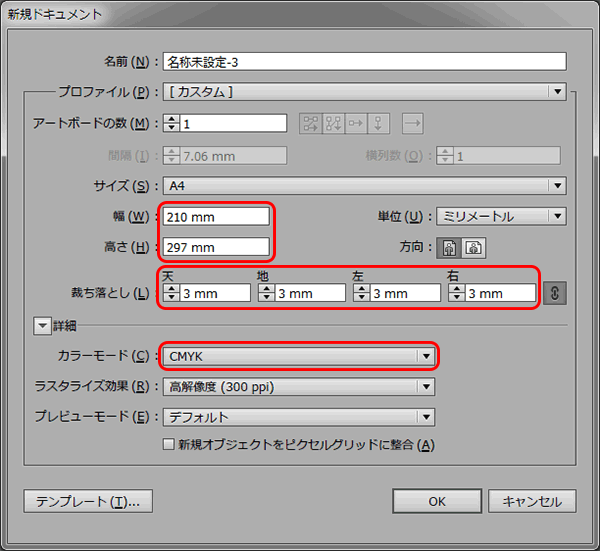Click grid by row artboard layout icon
Viewport: 600px width, 551px height.
pyautogui.click(x=310, y=124)
